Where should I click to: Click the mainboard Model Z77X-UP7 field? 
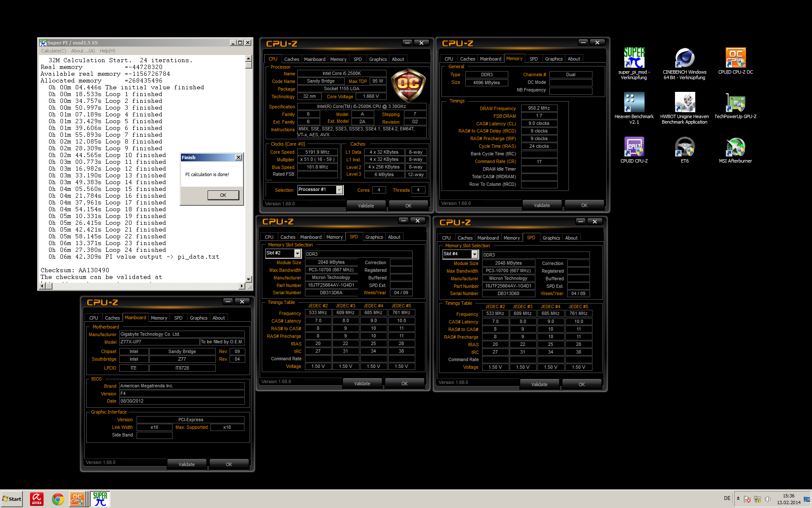point(159,342)
